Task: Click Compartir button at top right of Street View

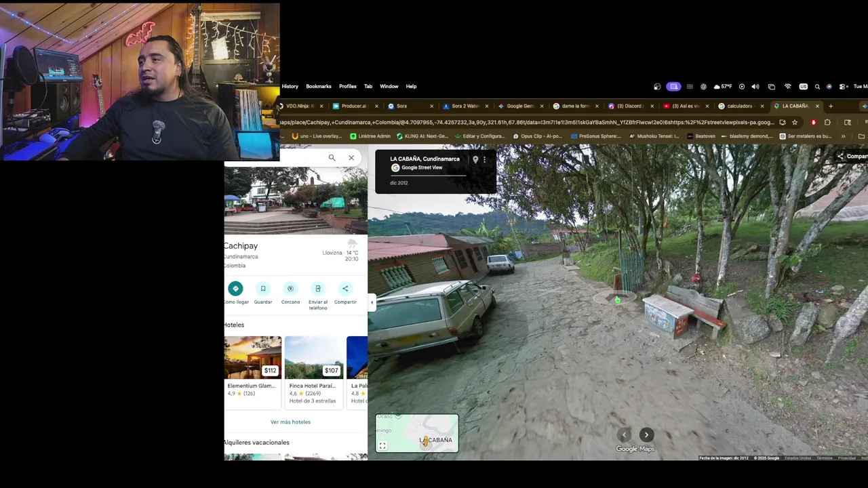Action: click(x=852, y=157)
